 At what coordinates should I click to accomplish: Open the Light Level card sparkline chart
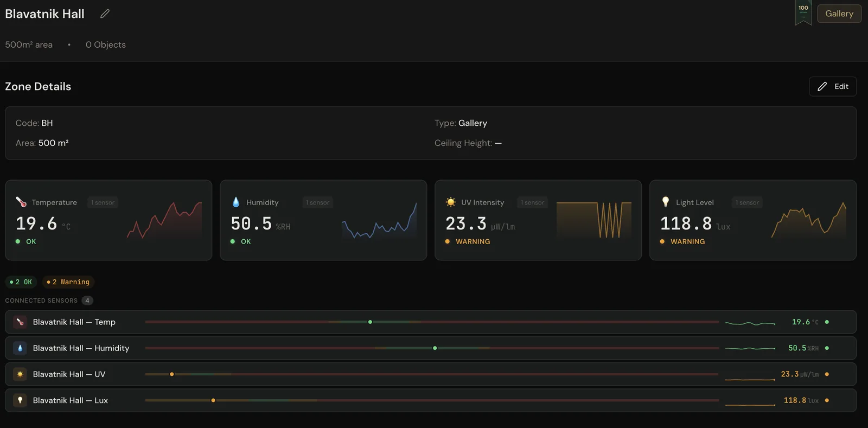(809, 220)
